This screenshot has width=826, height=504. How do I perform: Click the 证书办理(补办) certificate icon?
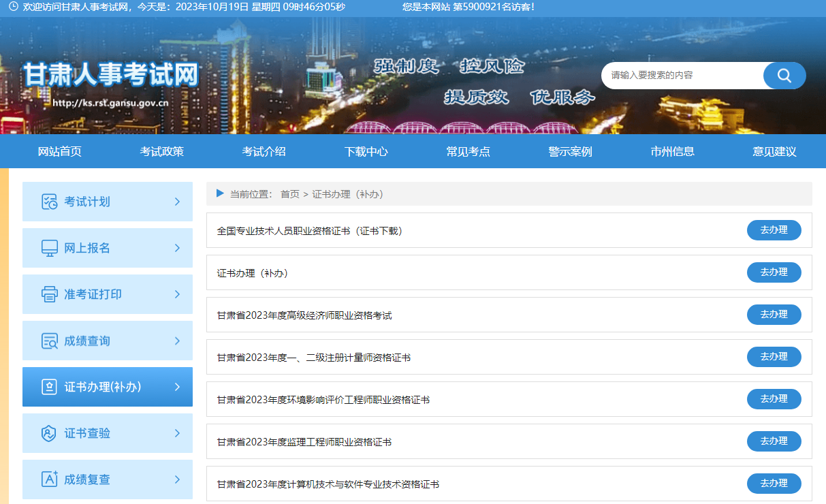(49, 387)
